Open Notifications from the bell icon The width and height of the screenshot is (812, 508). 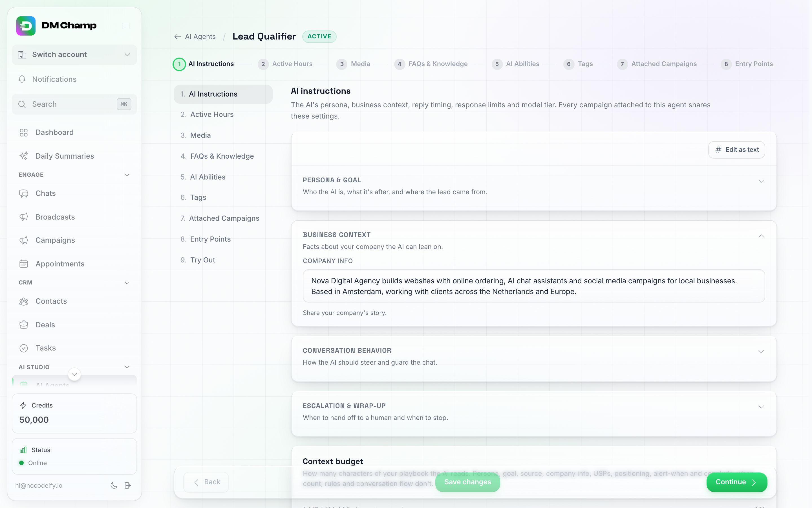point(22,79)
